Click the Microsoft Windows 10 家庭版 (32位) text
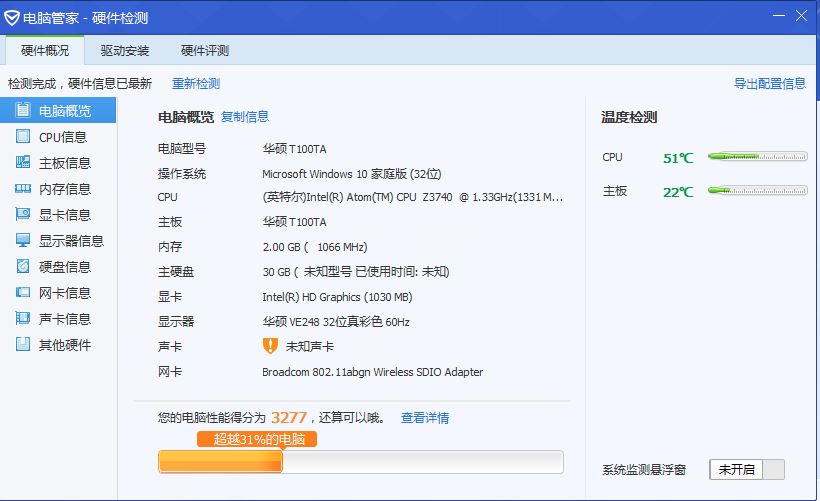 click(x=351, y=174)
